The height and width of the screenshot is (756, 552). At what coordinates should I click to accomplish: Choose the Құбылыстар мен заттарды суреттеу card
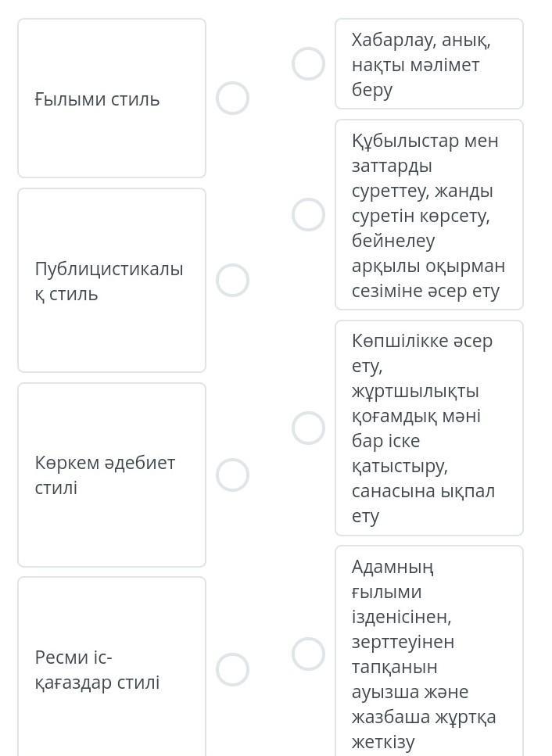pyautogui.click(x=429, y=214)
